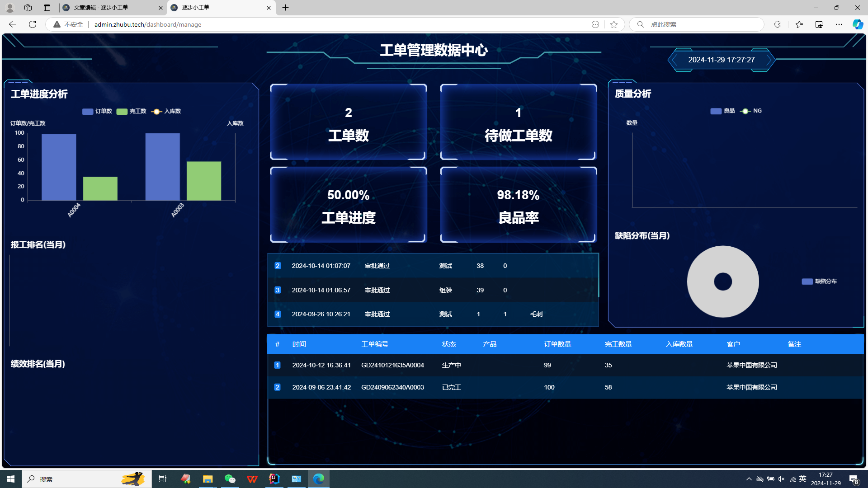Open Copilot icon in browser toolbar
Image resolution: width=868 pixels, height=488 pixels.
click(857, 24)
